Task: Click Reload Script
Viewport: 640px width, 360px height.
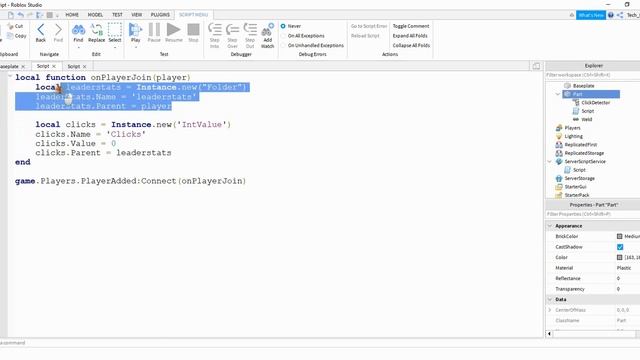Action: tap(365, 36)
